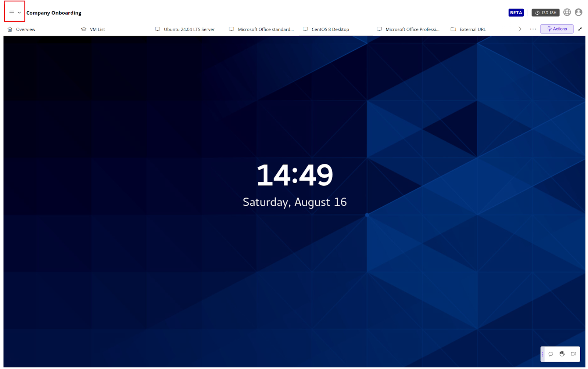Click the BETA badge label
The width and height of the screenshot is (588, 369).
(516, 12)
